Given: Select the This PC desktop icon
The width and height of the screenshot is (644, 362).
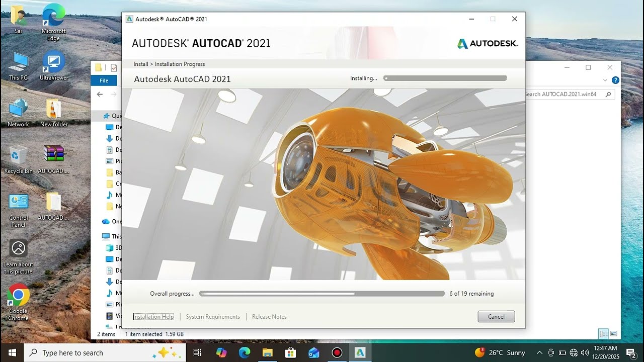Looking at the screenshot, I should tap(18, 66).
